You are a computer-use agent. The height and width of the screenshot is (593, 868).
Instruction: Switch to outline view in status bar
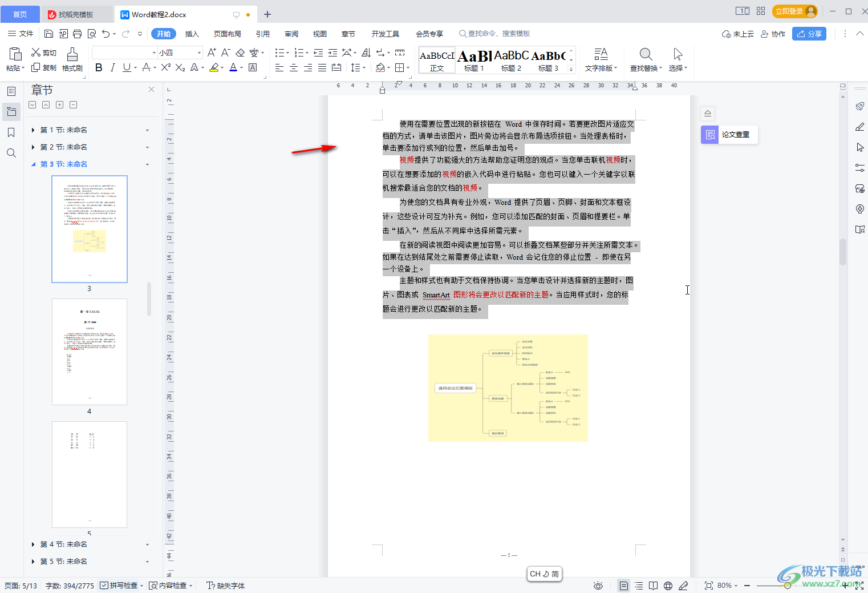click(x=639, y=586)
